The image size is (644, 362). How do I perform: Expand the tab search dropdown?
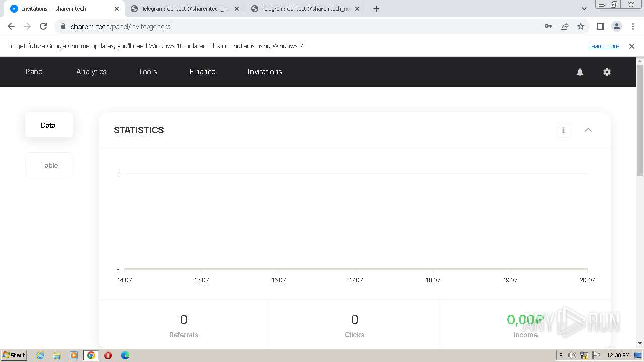click(584, 9)
